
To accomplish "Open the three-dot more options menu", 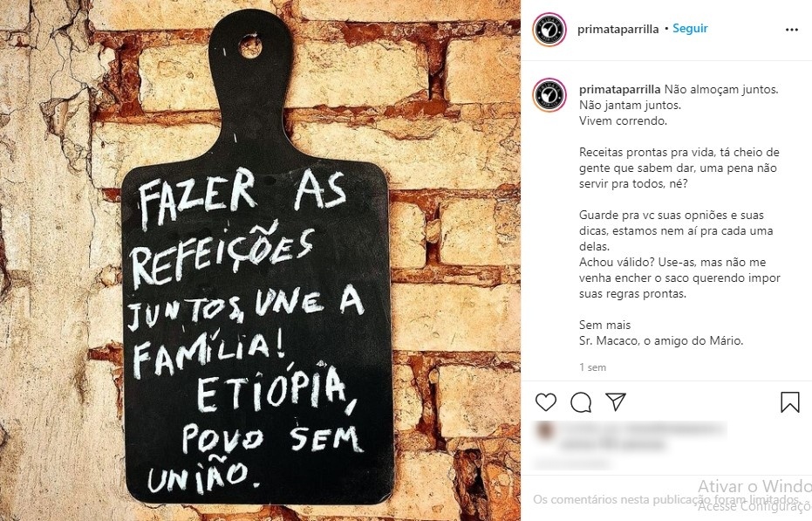I will [792, 30].
